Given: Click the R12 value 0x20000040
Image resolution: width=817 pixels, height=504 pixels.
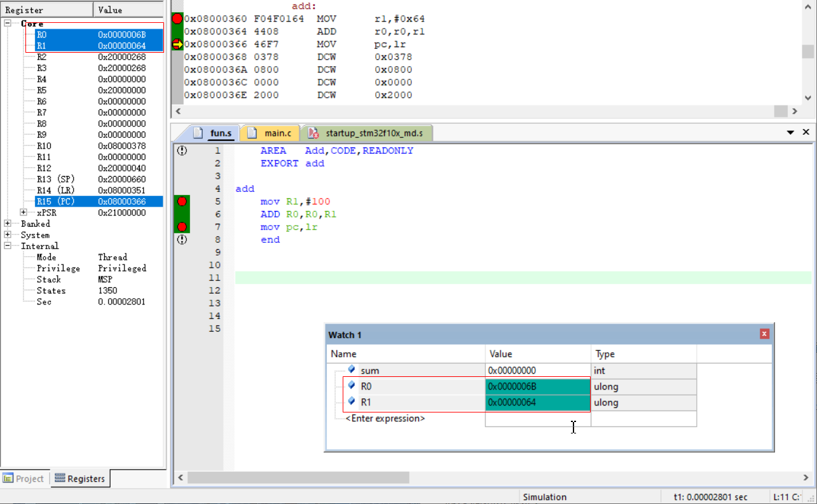Looking at the screenshot, I should pos(121,168).
